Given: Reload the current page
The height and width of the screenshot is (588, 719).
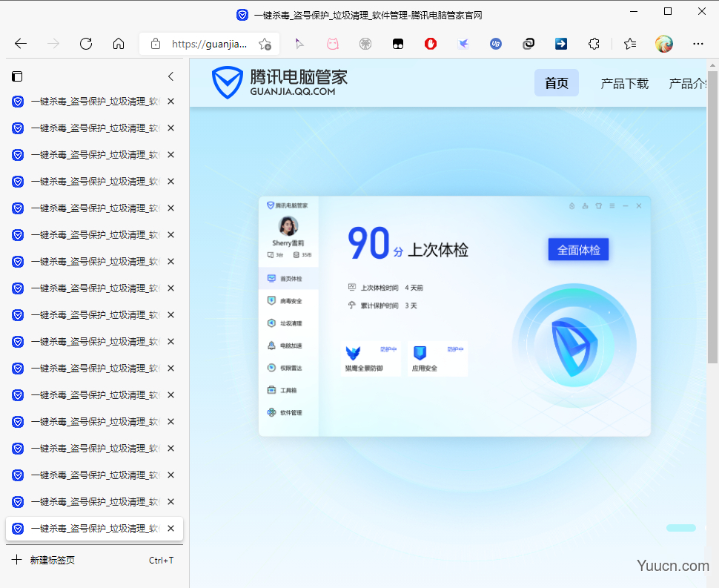Looking at the screenshot, I should 86,44.
